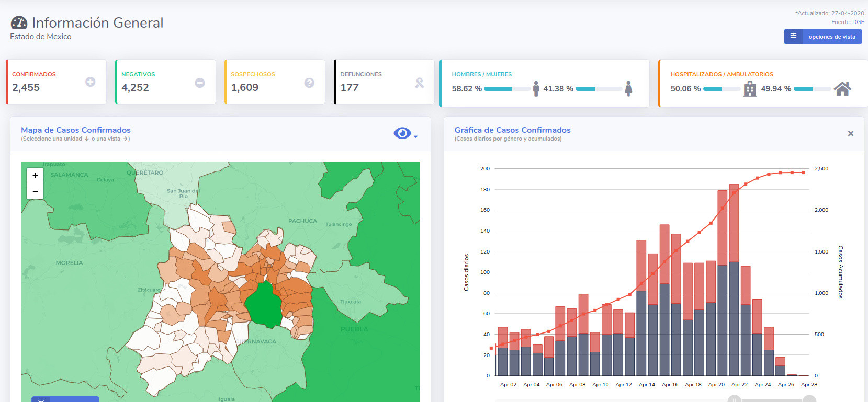Click the plus icon in Confirmados card
This screenshot has width=868, height=402.
pos(91,82)
